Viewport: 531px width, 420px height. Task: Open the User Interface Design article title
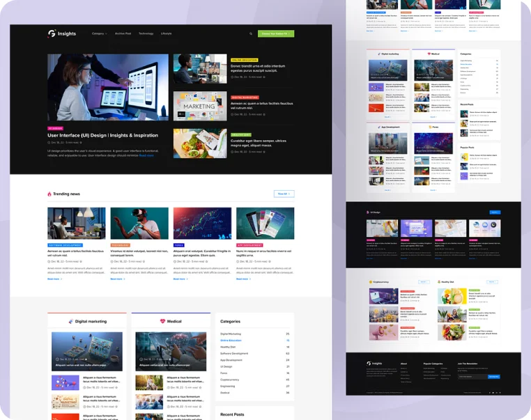102,135
